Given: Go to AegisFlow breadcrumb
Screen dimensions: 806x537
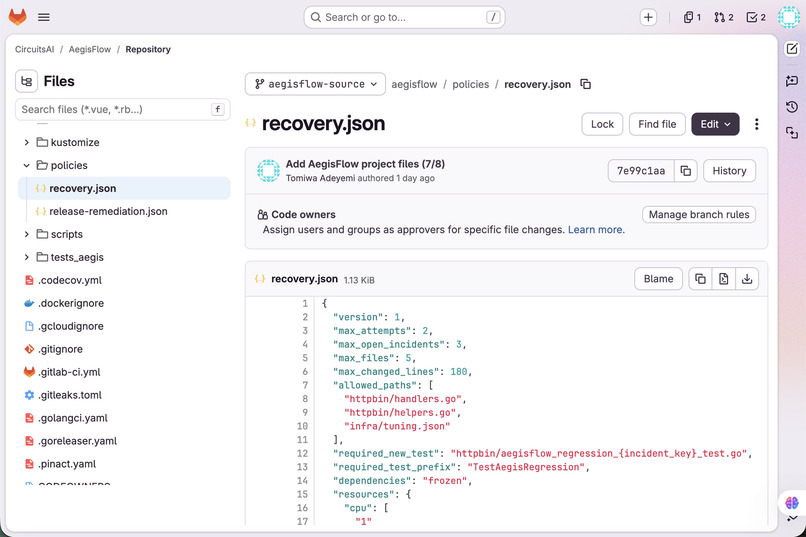Looking at the screenshot, I should [x=90, y=49].
